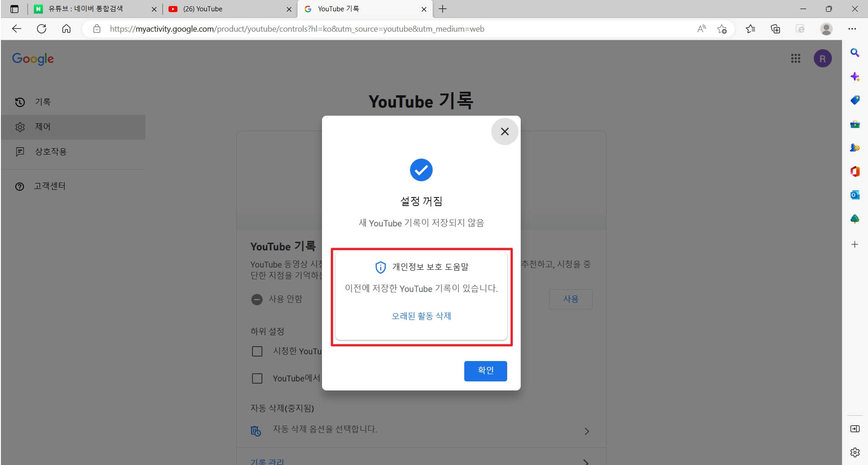Check the YouTube에서 sub-setting checkbox
Screen dimensions: 868x465
click(257, 378)
